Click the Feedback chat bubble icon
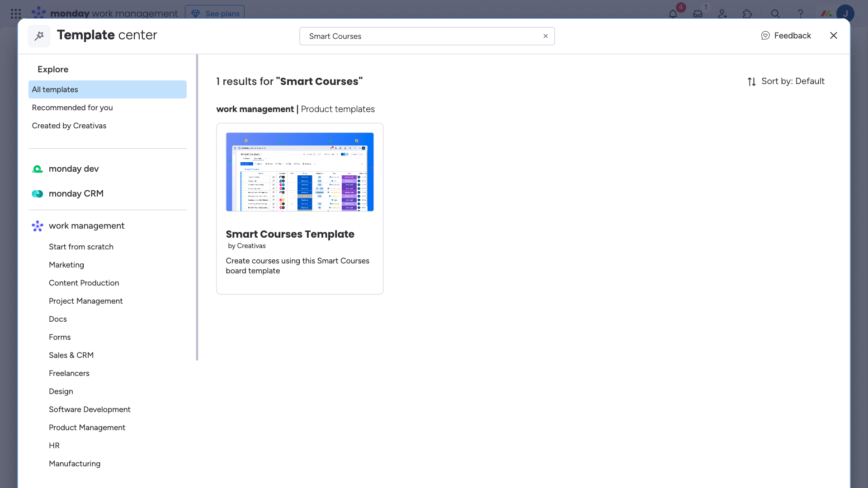This screenshot has height=488, width=868. coord(765,36)
